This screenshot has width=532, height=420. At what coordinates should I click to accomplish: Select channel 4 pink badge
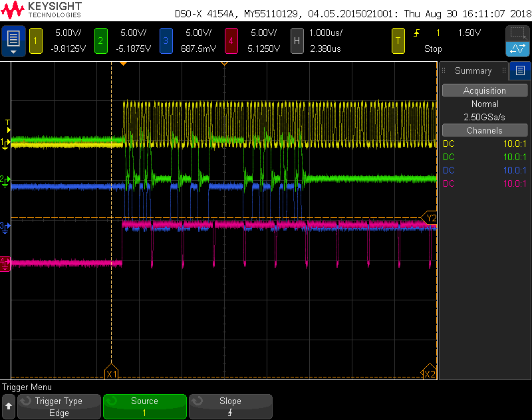pos(231,41)
